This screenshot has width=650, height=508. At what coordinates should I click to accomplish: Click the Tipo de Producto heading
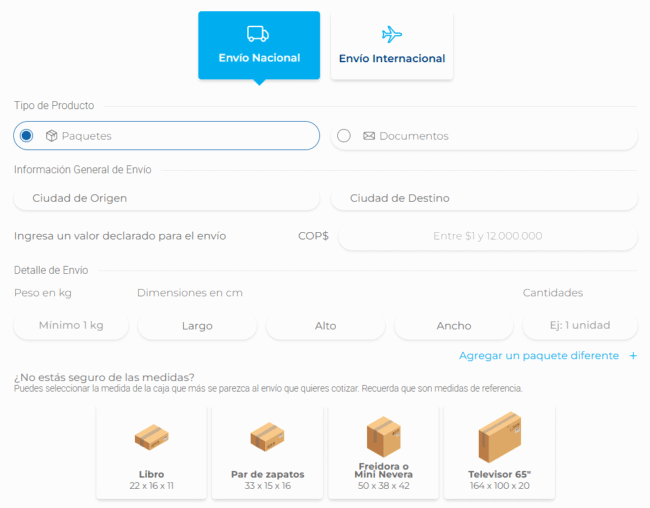coord(54,105)
